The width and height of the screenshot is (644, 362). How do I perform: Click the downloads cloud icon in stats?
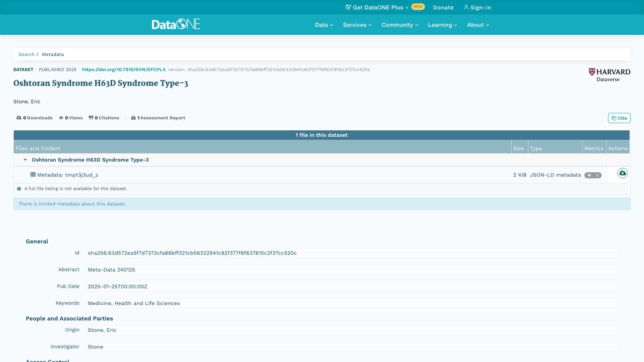(19, 118)
